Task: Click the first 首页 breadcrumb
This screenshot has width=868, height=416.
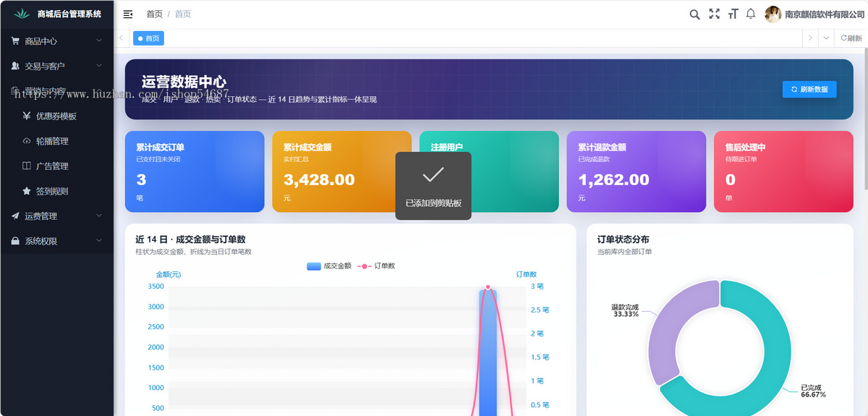Action: tap(154, 14)
